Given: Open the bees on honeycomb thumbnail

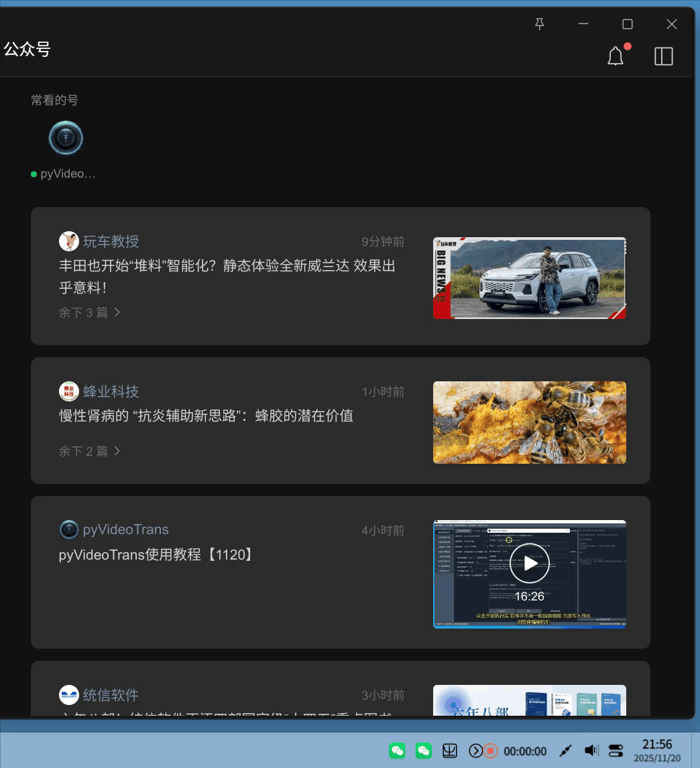Looking at the screenshot, I should coord(530,423).
